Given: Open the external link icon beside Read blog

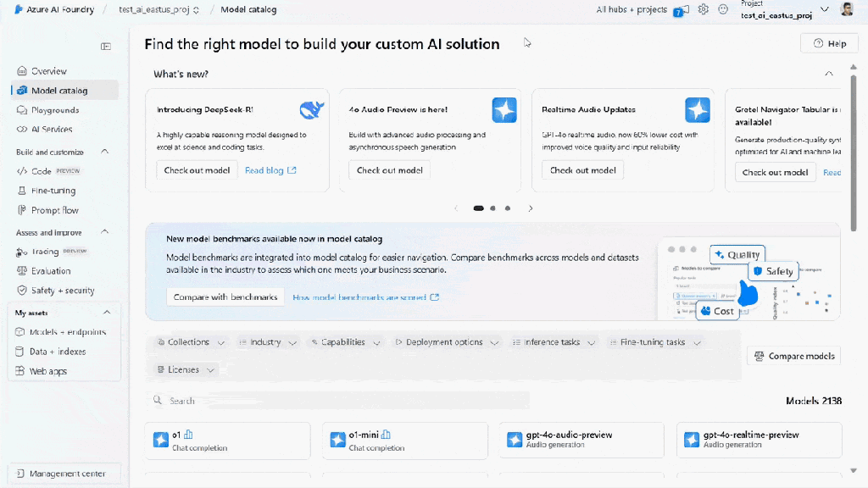Looking at the screenshot, I should pos(292,170).
